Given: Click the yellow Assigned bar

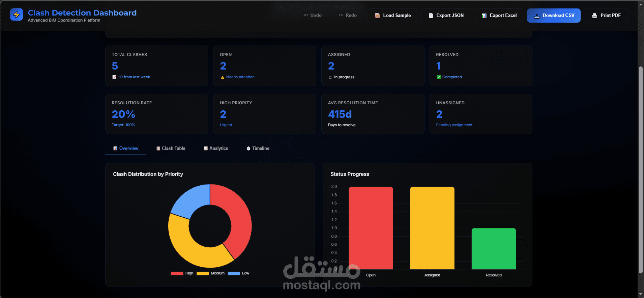Looking at the screenshot, I should pyautogui.click(x=432, y=228).
